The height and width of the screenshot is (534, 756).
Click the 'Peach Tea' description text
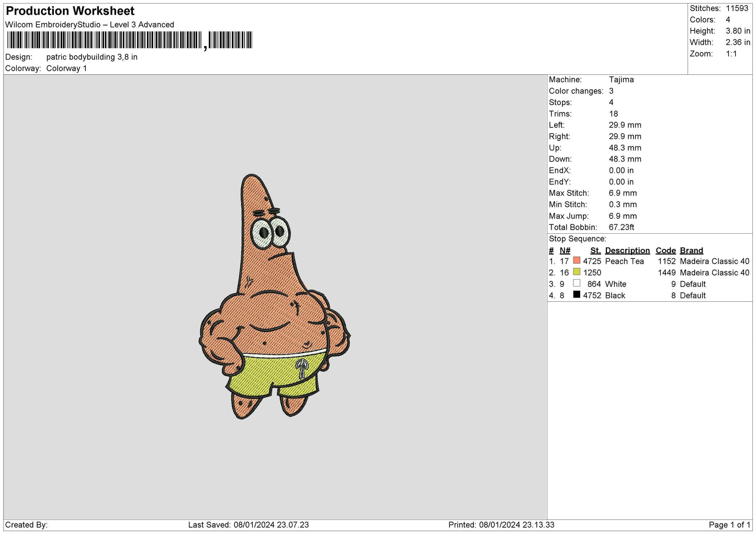(x=624, y=262)
